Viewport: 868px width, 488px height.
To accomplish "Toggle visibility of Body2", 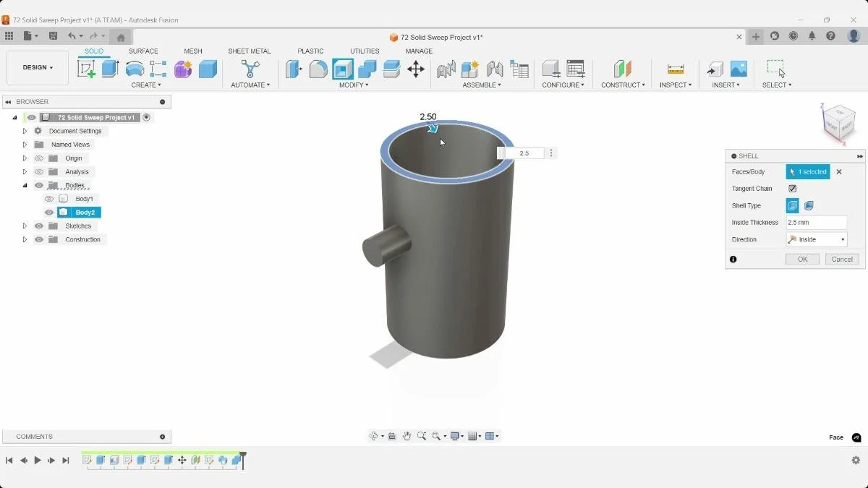I will [x=49, y=213].
